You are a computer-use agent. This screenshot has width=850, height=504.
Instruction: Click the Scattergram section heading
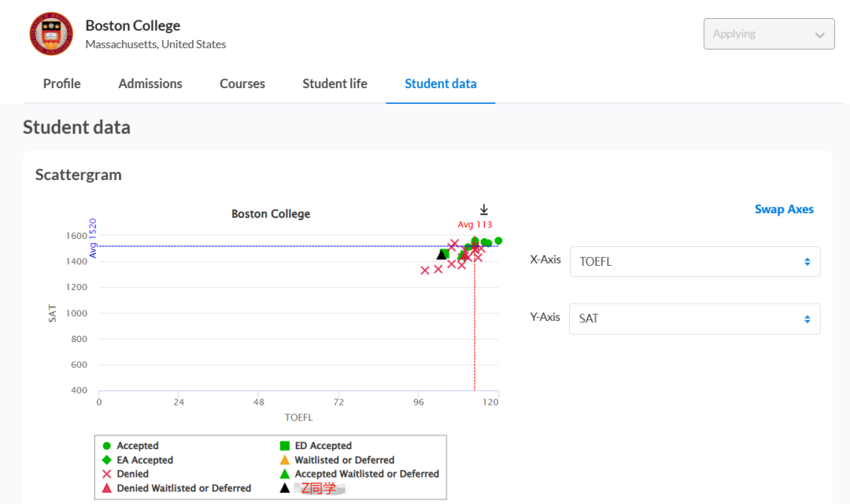click(x=79, y=175)
